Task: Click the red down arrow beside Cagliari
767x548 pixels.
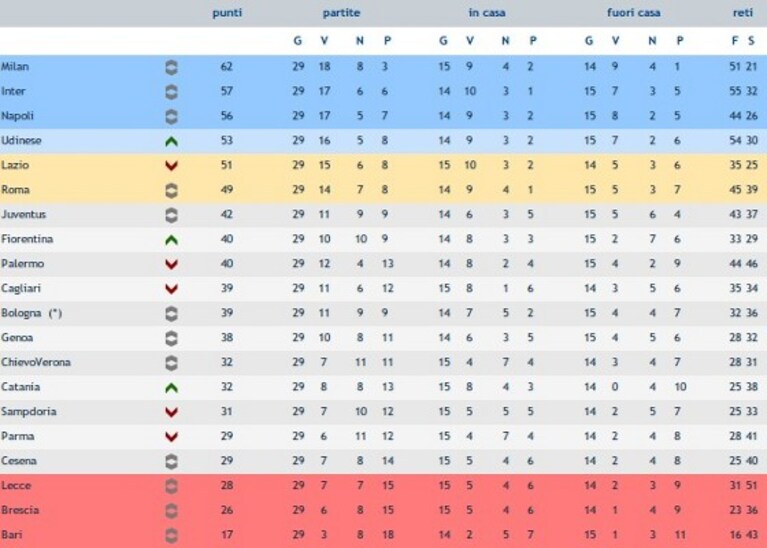Action: (171, 289)
